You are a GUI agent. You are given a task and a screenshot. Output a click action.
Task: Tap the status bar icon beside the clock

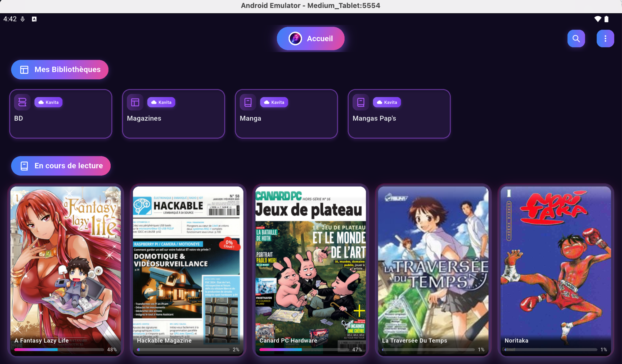point(23,19)
